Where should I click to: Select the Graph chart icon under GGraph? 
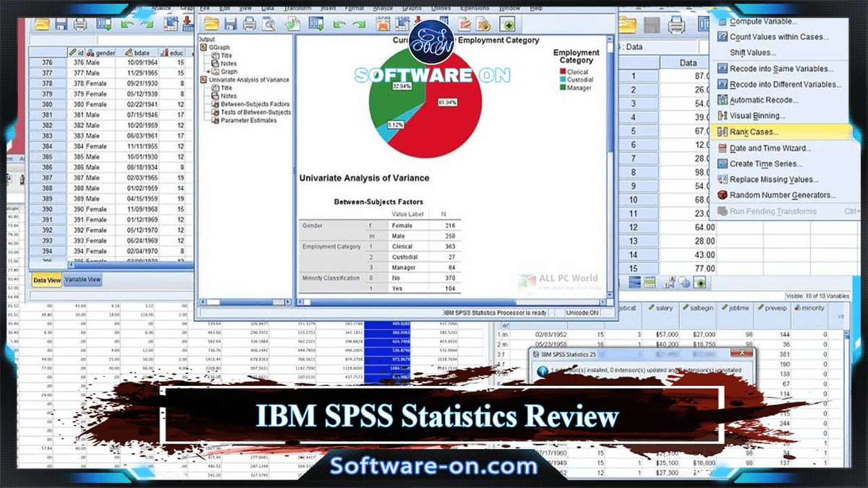(216, 71)
